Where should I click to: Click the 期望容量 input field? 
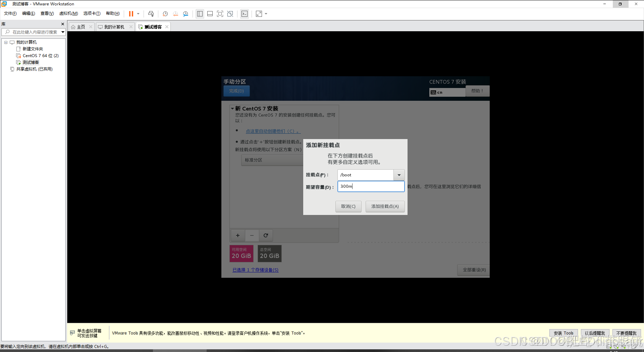[x=371, y=186]
